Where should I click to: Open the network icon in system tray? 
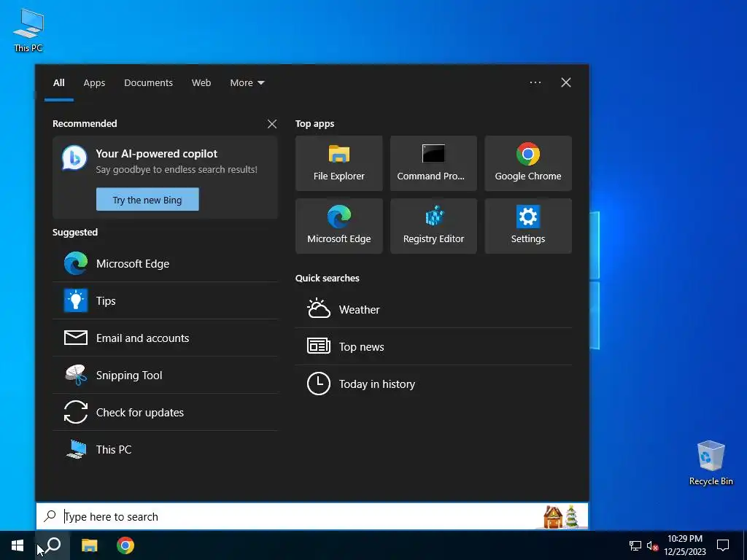[635, 545]
